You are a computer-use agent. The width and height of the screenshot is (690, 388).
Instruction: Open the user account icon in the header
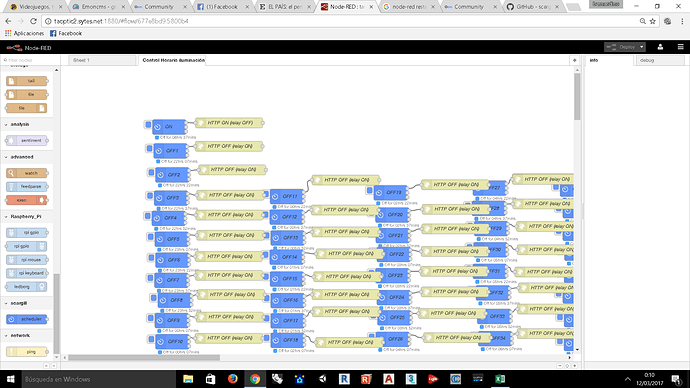[660, 47]
